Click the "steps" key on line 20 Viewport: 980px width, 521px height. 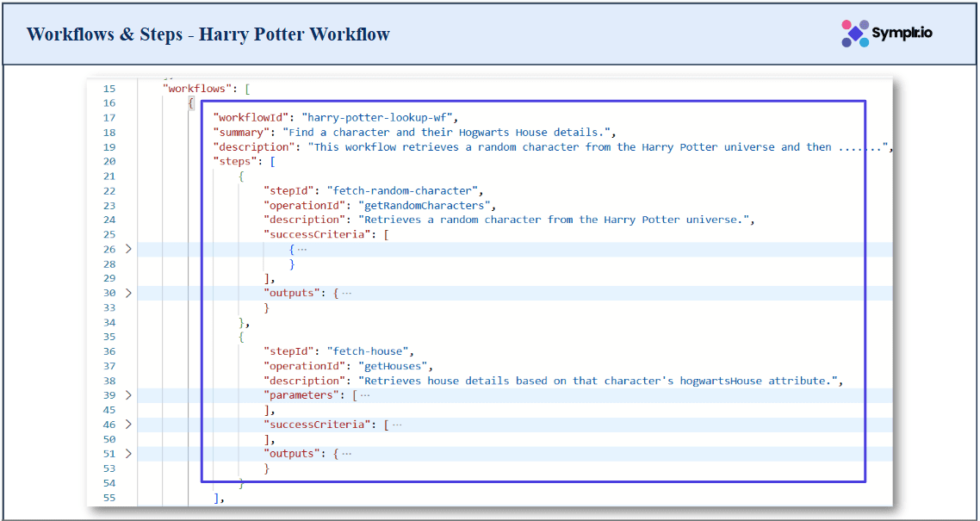click(236, 162)
